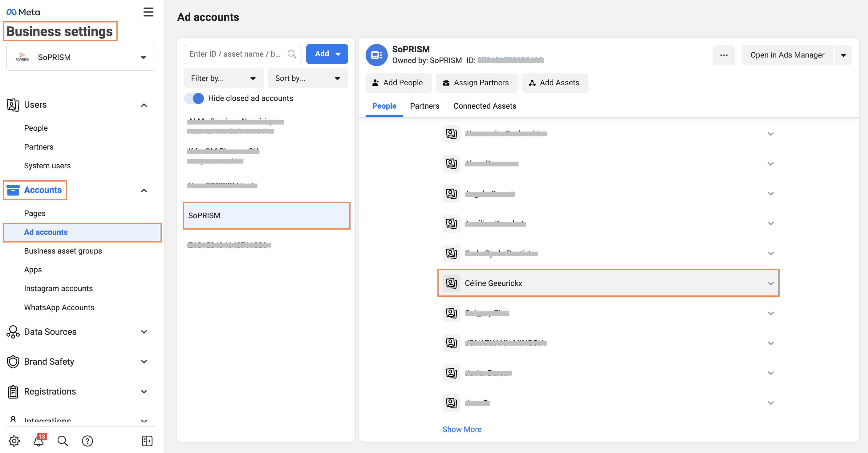Viewport: 868px width, 453px height.
Task: Click the Show More link
Action: (x=462, y=429)
